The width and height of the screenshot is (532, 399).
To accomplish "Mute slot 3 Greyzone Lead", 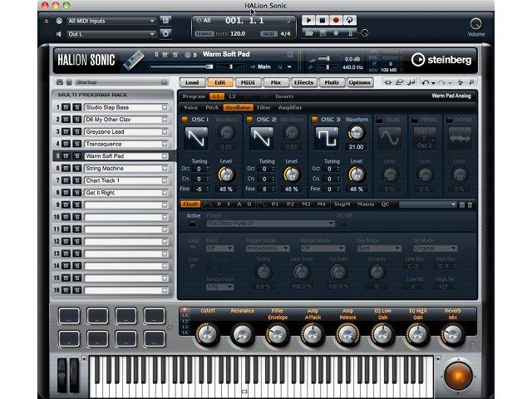I will 66,131.
